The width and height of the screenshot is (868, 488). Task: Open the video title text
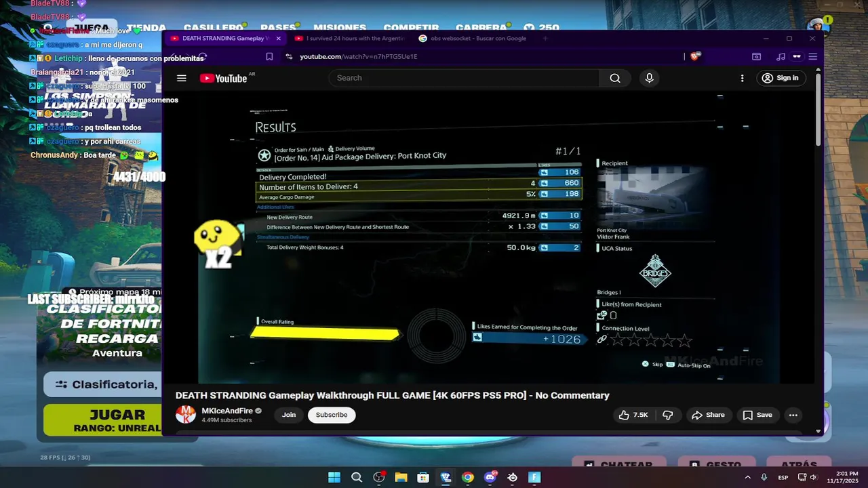pyautogui.click(x=393, y=395)
